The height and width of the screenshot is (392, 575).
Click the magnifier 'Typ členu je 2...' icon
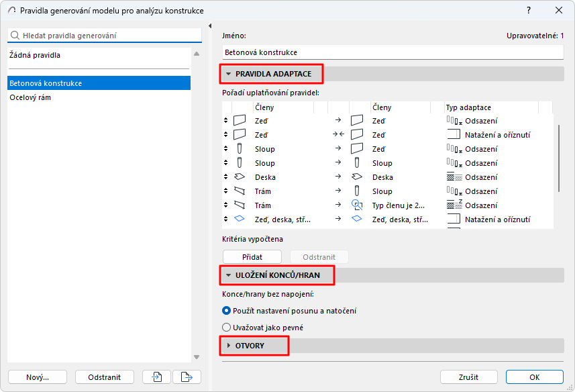[357, 205]
